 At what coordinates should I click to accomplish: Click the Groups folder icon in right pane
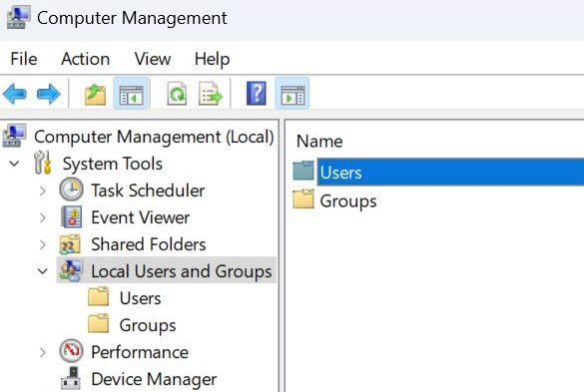point(303,198)
